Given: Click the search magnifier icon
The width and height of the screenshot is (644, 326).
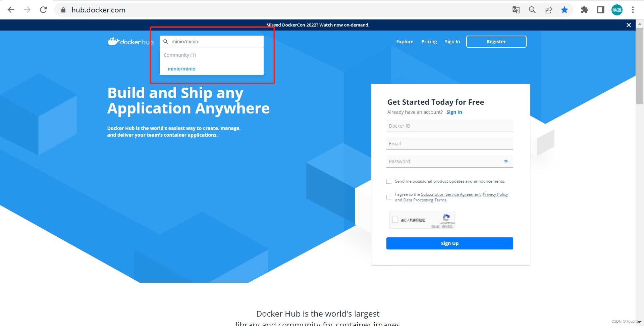Looking at the screenshot, I should pyautogui.click(x=166, y=42).
